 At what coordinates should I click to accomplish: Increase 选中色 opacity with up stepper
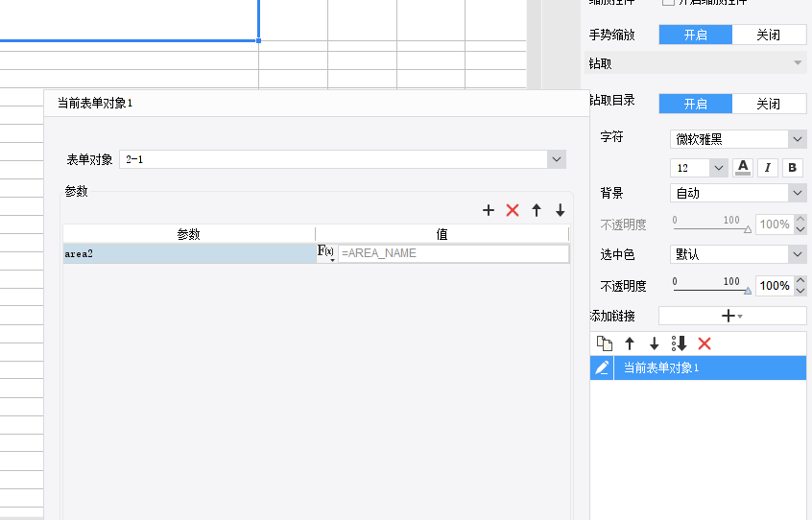800,280
